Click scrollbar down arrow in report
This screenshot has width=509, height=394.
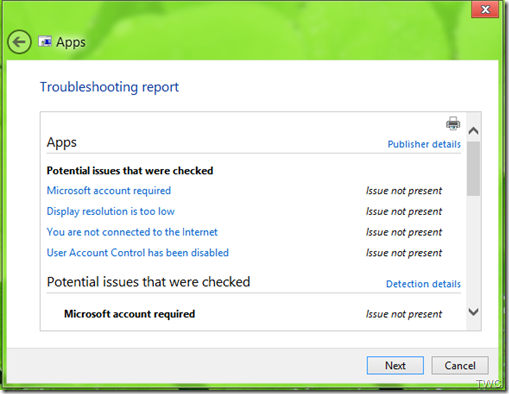click(x=473, y=312)
